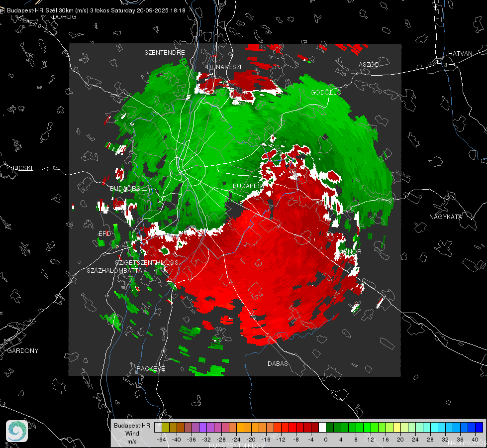487x448 pixels.
Task: Click the 28 value on the legend scale
Action: (x=430, y=440)
